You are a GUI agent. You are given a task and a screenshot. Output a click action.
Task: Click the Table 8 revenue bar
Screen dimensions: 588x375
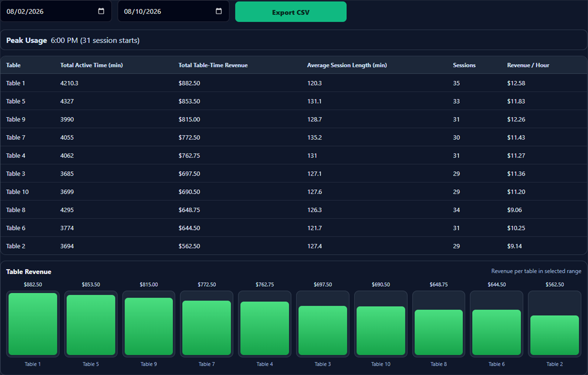pyautogui.click(x=439, y=332)
